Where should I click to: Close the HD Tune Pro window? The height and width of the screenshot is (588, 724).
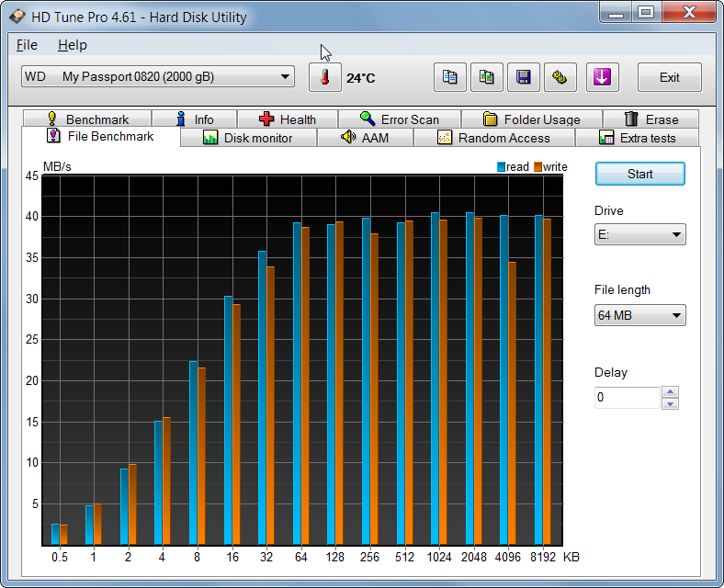(689, 13)
